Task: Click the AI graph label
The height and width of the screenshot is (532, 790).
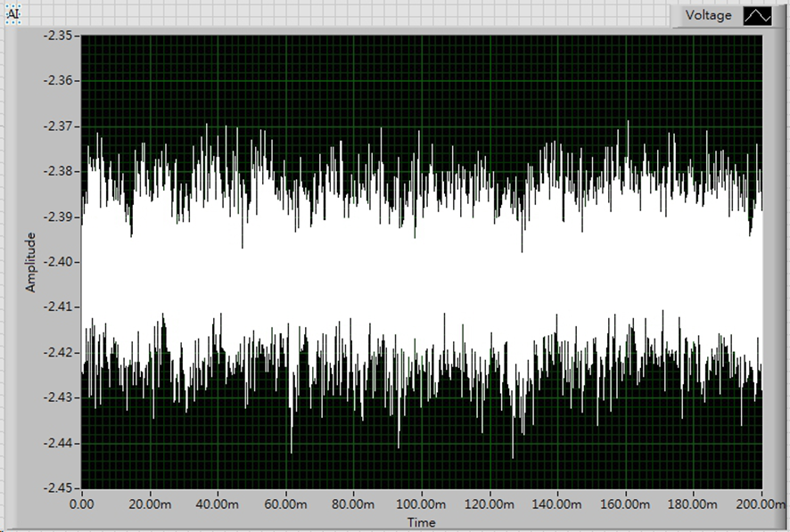Action: click(13, 15)
